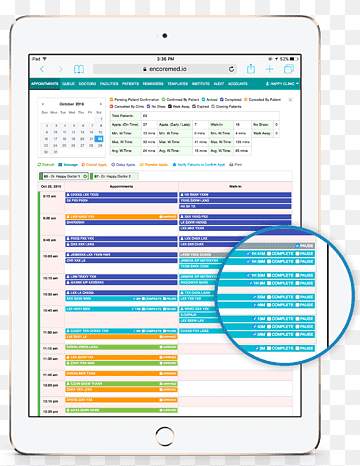360x466 pixels.
Task: Click the Print link
Action: coord(236,165)
